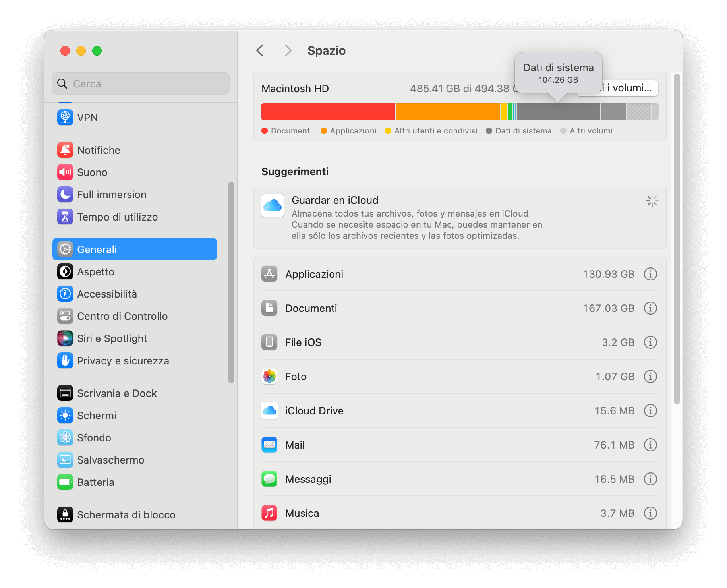Screen dimensions: 727x588
Task: Go forward with the right chevron
Action: click(x=288, y=50)
